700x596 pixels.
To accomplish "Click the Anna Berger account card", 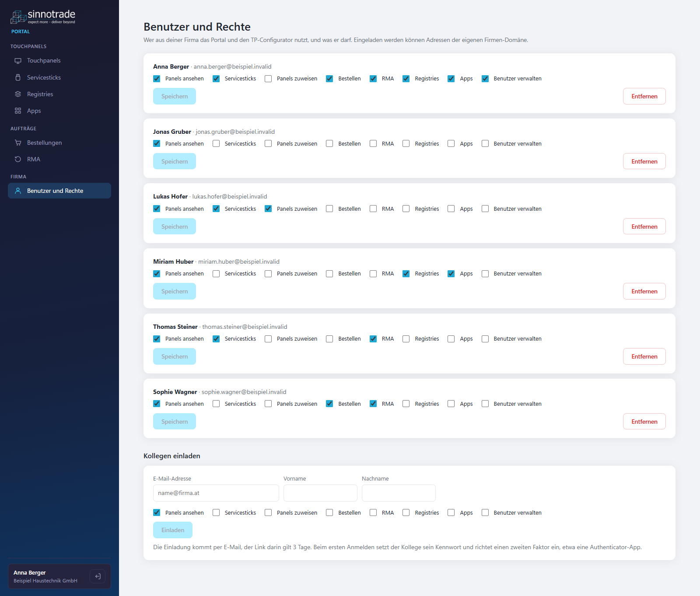I will pyautogui.click(x=59, y=576).
